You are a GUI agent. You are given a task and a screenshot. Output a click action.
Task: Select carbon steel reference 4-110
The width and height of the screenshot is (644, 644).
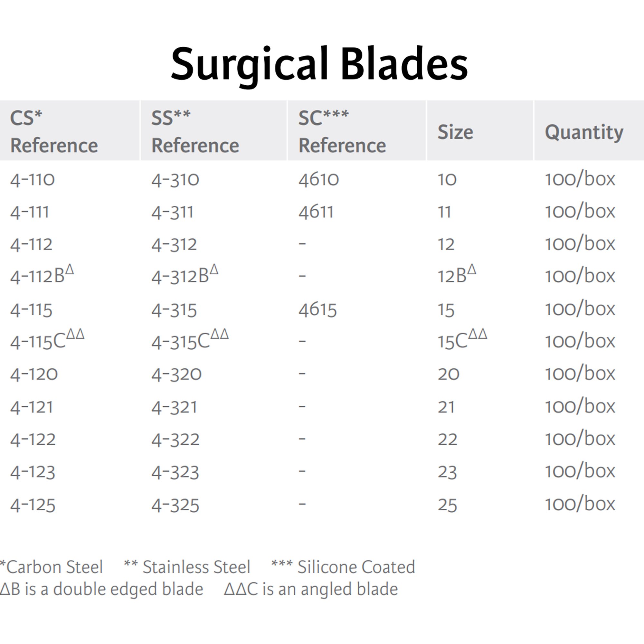tap(33, 180)
